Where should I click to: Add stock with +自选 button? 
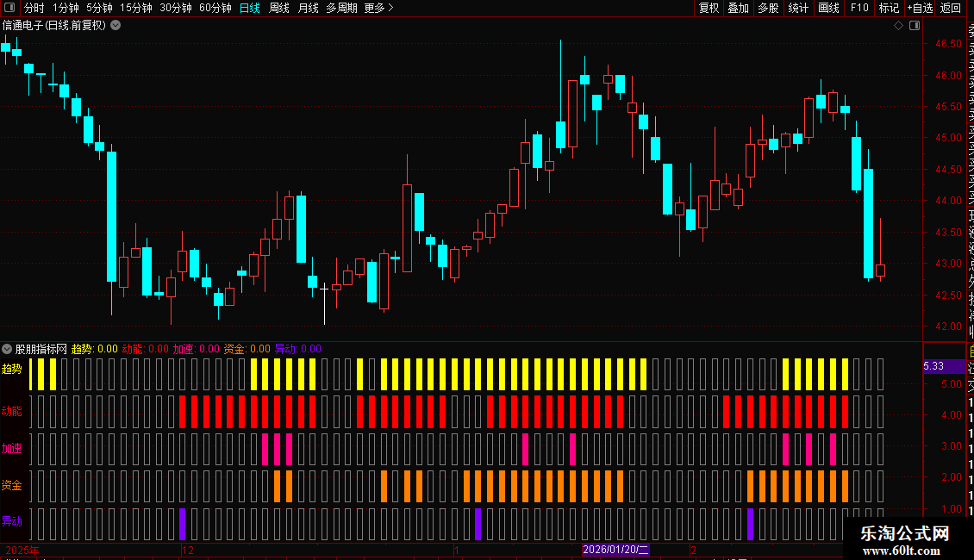click(920, 8)
